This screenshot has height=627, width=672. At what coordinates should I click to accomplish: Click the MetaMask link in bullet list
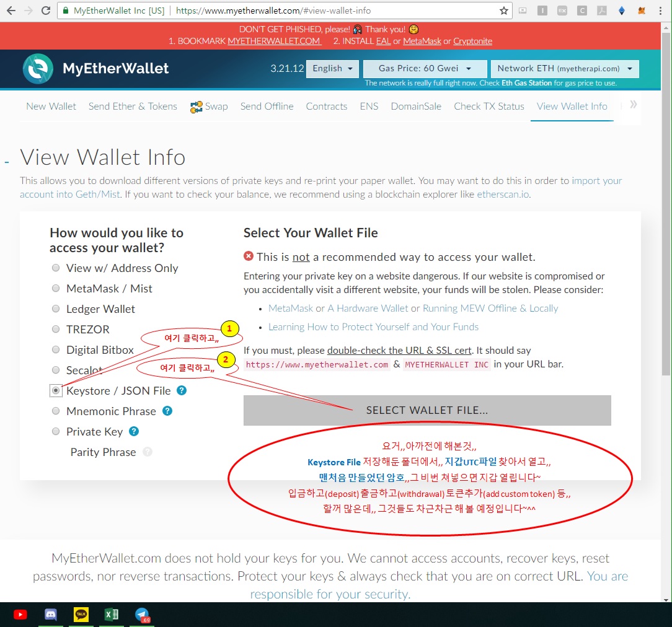[291, 309]
